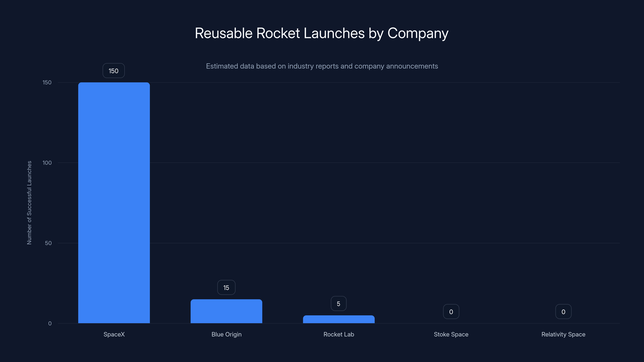Screen dimensions: 644x362
Task: Click the SpaceX bar in the chart
Action: (x=114, y=203)
